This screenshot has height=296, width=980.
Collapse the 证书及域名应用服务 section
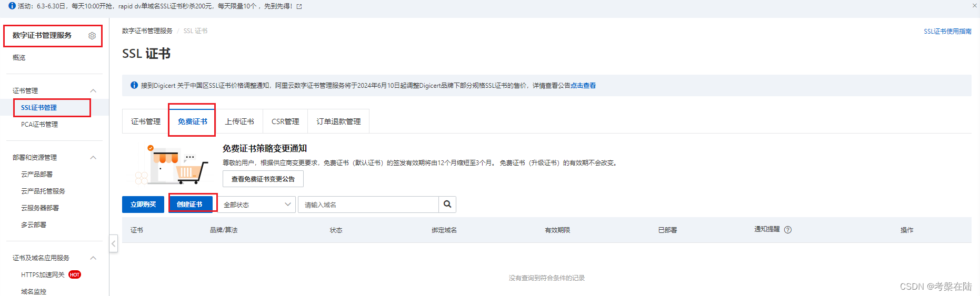pyautogui.click(x=93, y=258)
